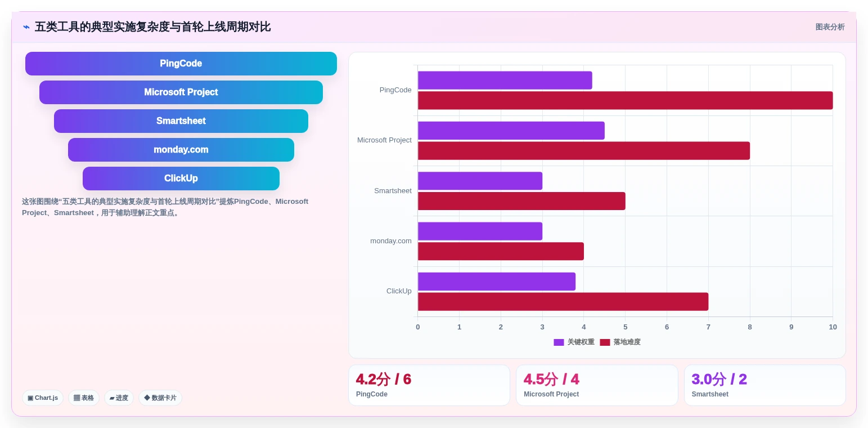The height and width of the screenshot is (428, 868).
Task: Click the 进度 tag chip
Action: [119, 398]
